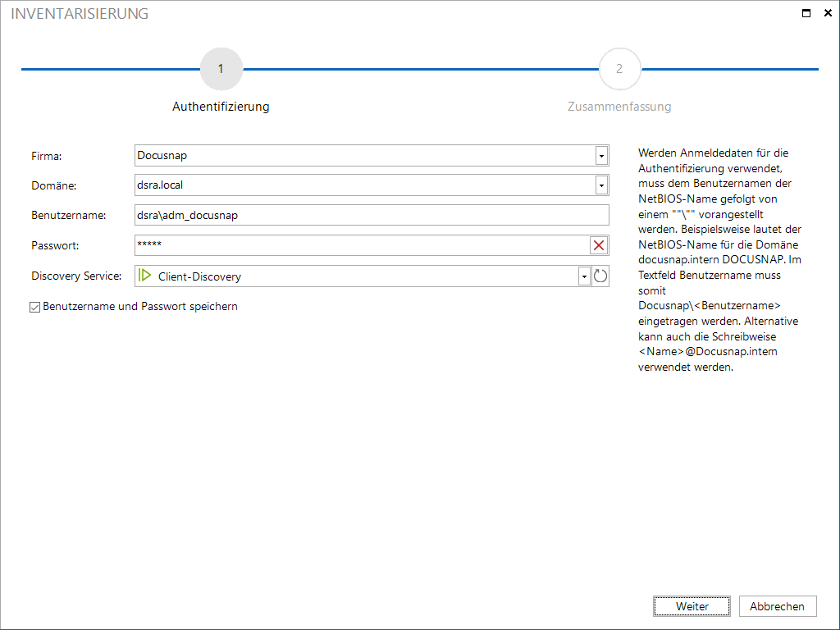This screenshot has width=840, height=630.
Task: Focus the Benutzername input field
Action: coord(372,215)
